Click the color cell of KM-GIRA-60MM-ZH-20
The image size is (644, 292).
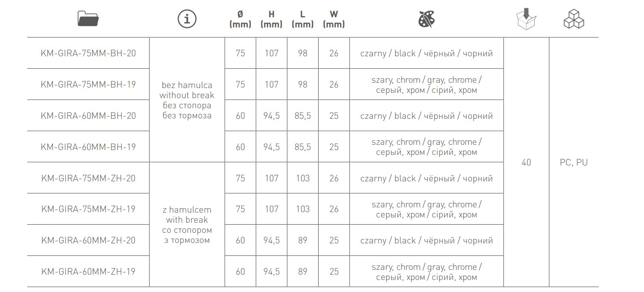point(426,241)
